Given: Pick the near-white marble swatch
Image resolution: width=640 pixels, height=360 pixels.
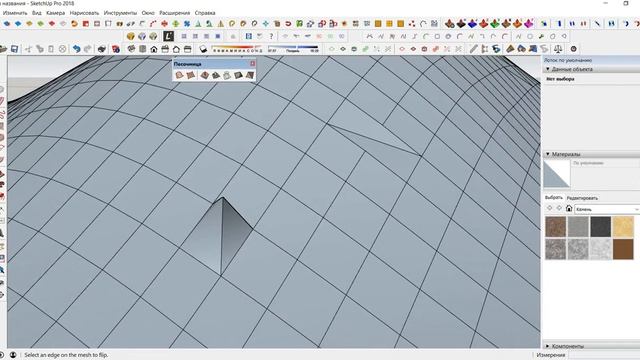Looking at the screenshot, I should 601,249.
